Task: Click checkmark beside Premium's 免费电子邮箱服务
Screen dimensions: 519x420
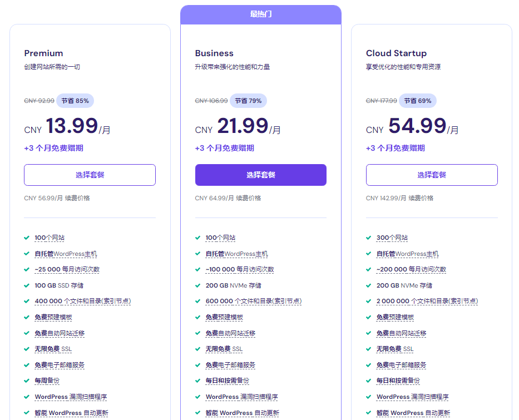Action: (x=27, y=365)
